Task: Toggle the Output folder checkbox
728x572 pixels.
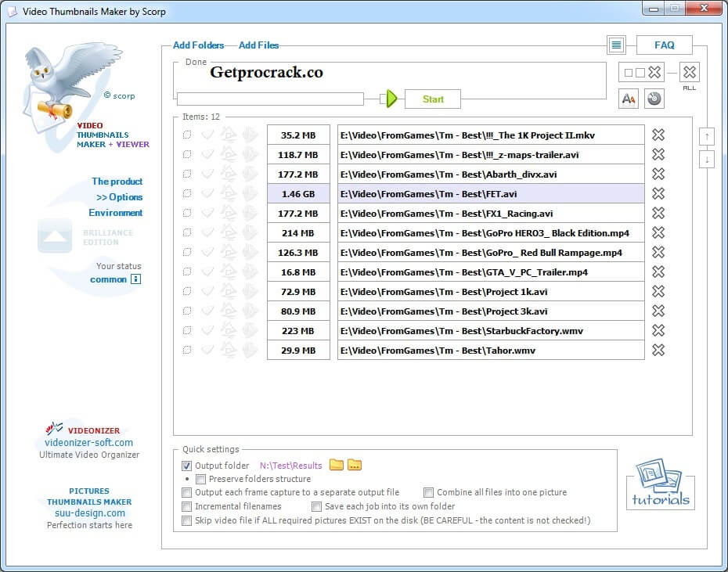Action: 186,466
